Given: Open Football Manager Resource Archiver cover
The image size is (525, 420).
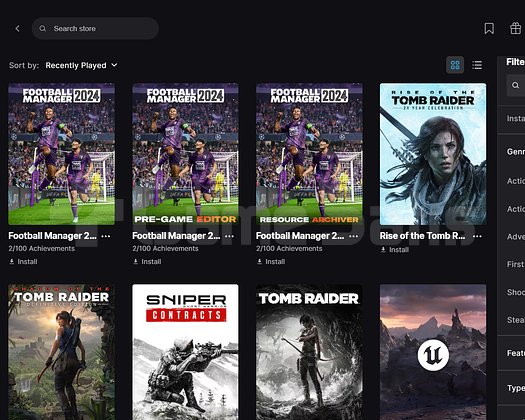Looking at the screenshot, I should [x=309, y=154].
